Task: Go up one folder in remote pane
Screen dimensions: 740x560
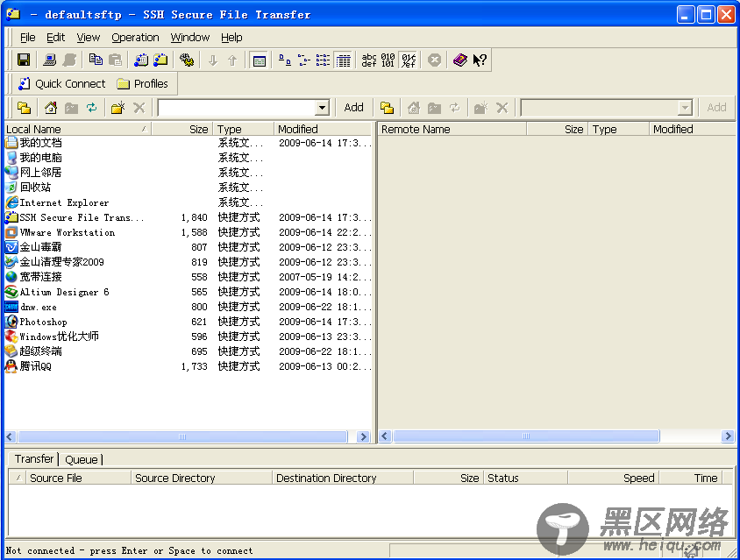Action: [387, 108]
